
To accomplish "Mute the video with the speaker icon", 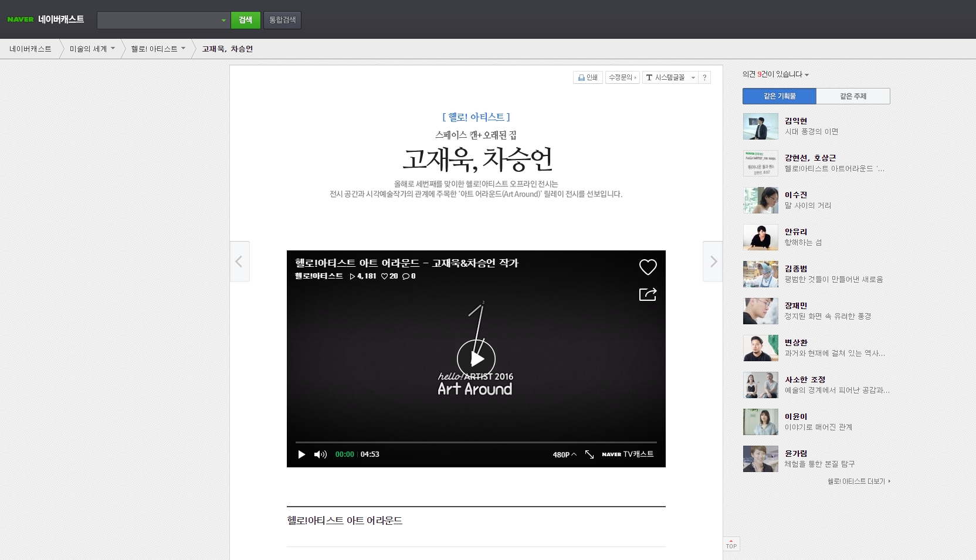I will (x=320, y=454).
